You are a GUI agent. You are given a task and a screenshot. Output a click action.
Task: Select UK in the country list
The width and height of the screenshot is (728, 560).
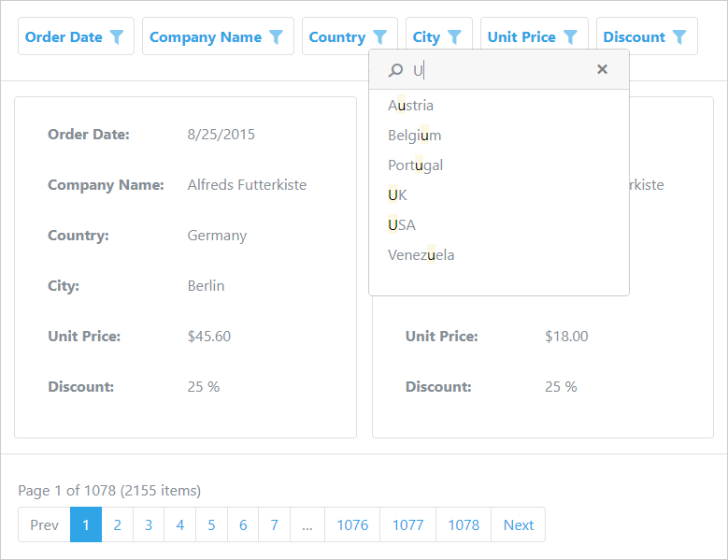point(398,195)
